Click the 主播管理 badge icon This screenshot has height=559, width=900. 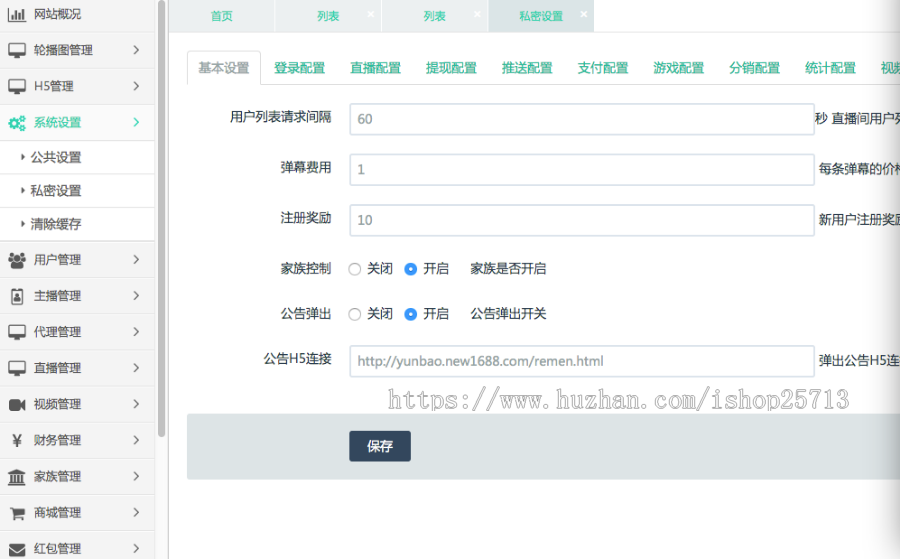click(x=17, y=296)
